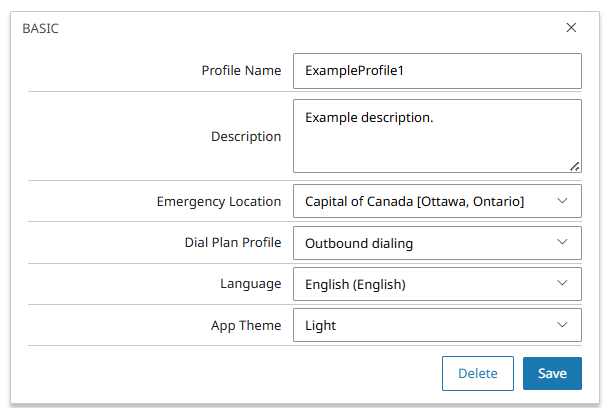Click the Emergency Location label
Screen dimensions: 605x408
point(219,201)
